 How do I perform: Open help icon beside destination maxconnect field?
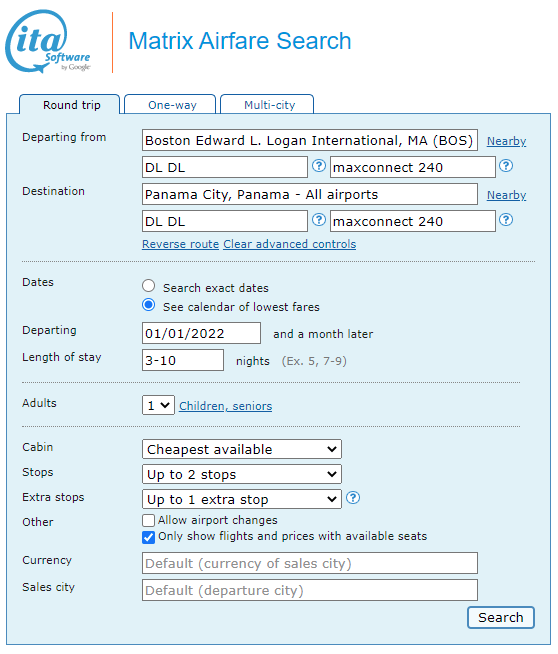tap(506, 220)
